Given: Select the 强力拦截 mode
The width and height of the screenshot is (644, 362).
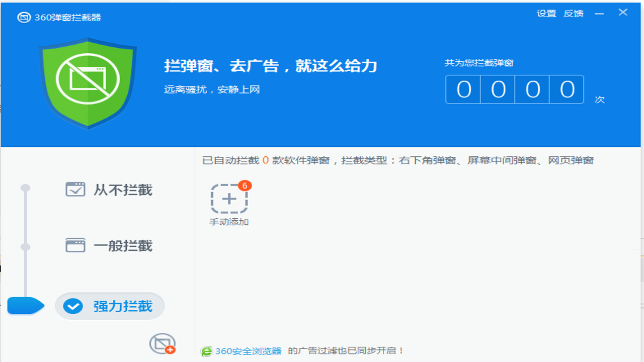Looking at the screenshot, I should point(110,306).
